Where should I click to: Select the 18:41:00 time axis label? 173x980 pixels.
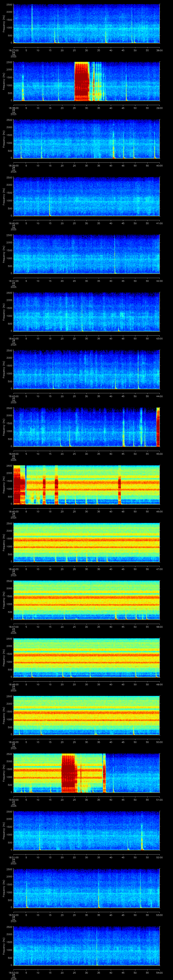(x=13, y=280)
